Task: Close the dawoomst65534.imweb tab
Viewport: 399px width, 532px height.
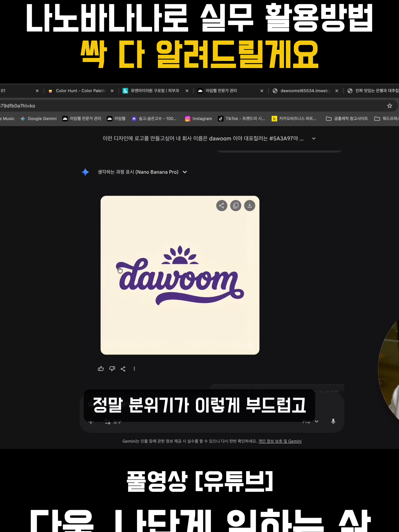Action: click(337, 91)
